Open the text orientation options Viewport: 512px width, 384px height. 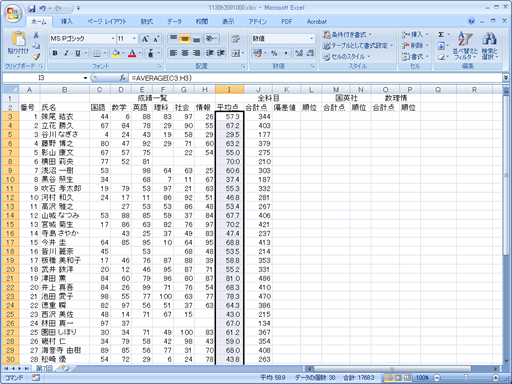[211, 39]
